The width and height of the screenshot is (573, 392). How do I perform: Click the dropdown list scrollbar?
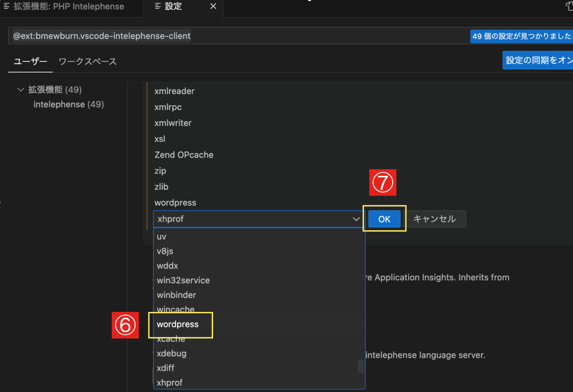click(x=360, y=366)
